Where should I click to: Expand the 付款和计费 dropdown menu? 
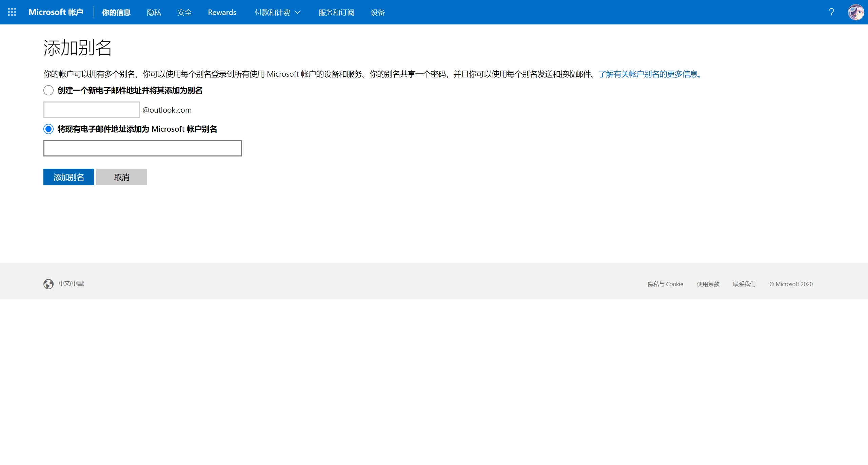click(x=277, y=13)
